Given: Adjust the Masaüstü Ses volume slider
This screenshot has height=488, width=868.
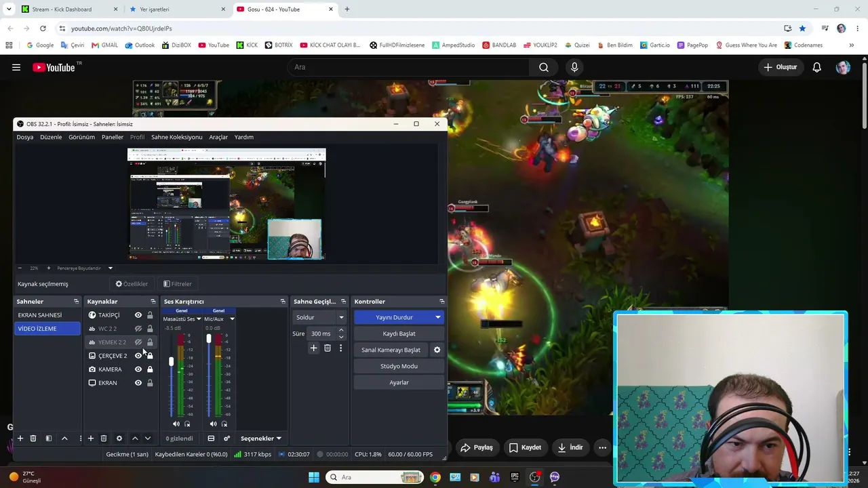Looking at the screenshot, I should 172,362.
